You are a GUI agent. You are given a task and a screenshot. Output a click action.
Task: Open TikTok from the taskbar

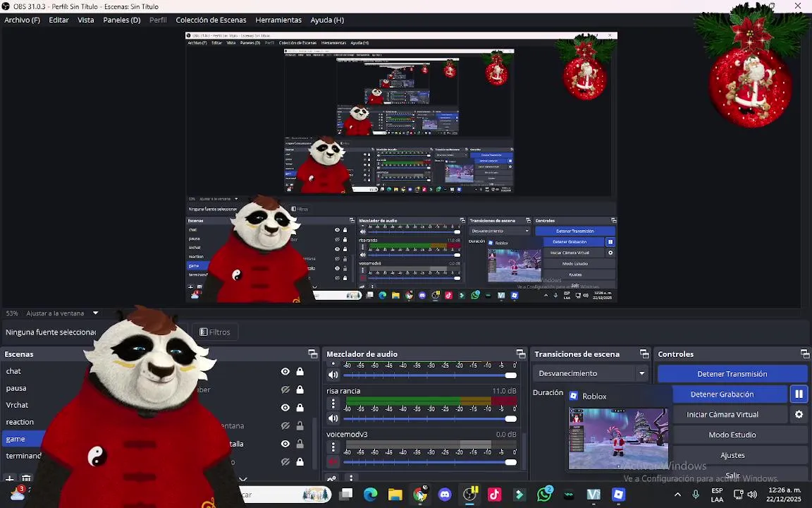[x=495, y=495]
